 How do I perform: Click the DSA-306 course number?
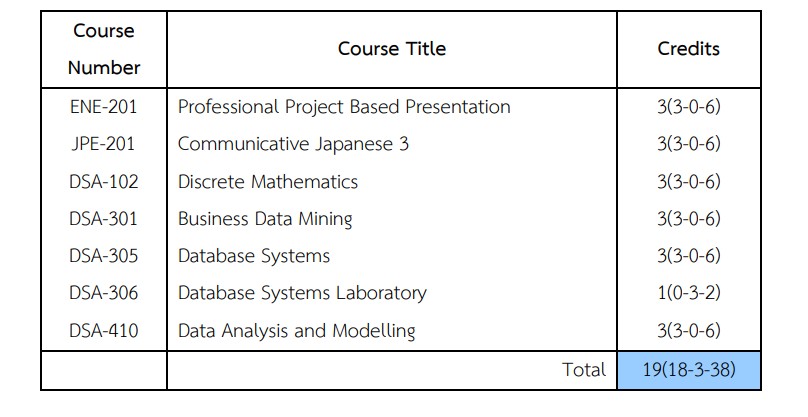[104, 293]
